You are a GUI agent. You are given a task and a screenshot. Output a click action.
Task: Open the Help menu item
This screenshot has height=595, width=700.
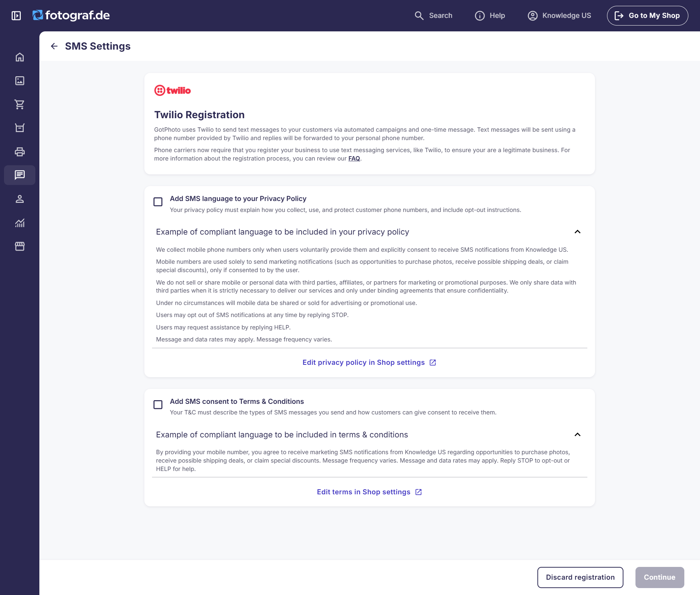[x=490, y=16]
